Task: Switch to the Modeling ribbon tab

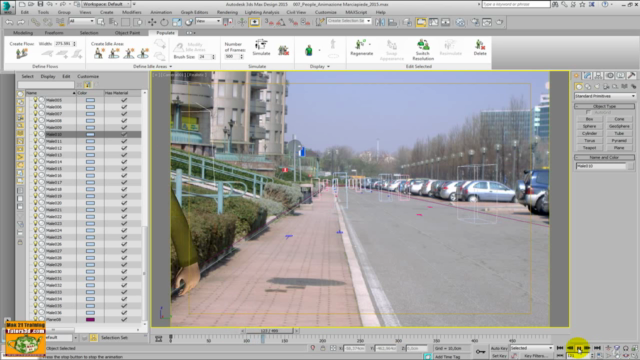Action: tap(23, 33)
